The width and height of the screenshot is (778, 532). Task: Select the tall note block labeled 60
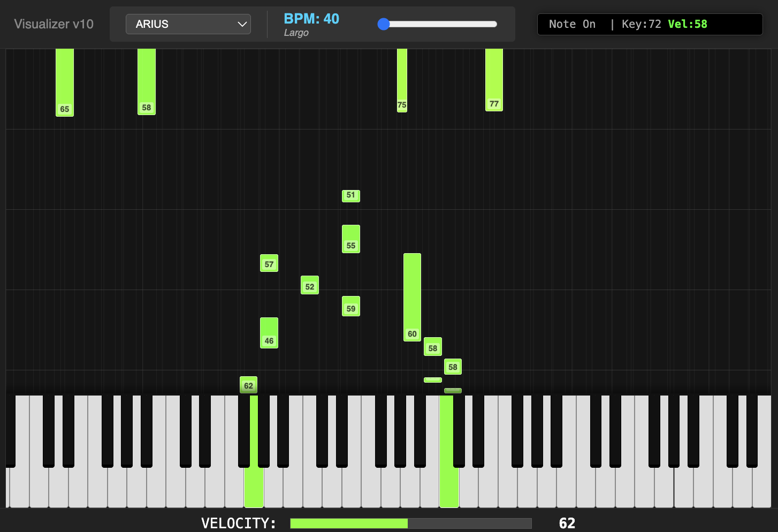pyautogui.click(x=412, y=297)
